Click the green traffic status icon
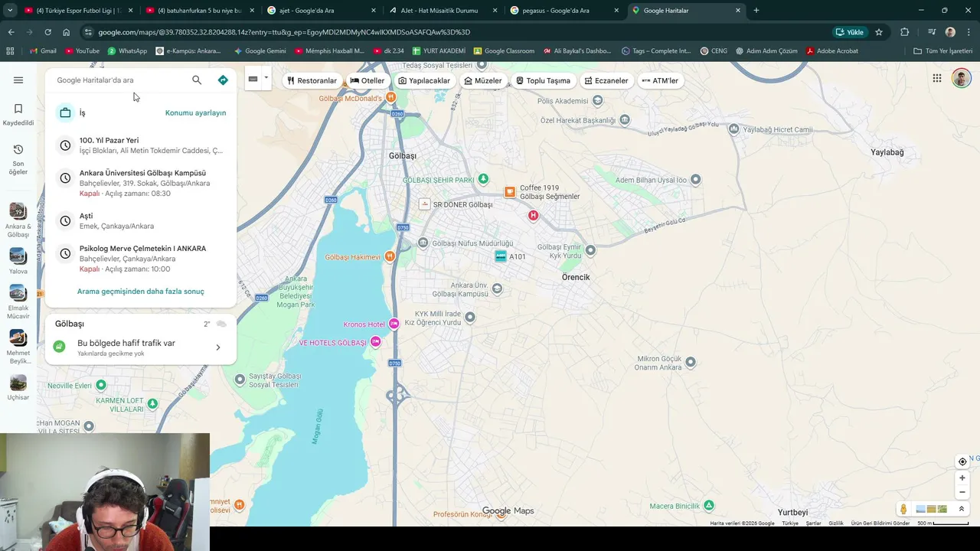 (59, 347)
